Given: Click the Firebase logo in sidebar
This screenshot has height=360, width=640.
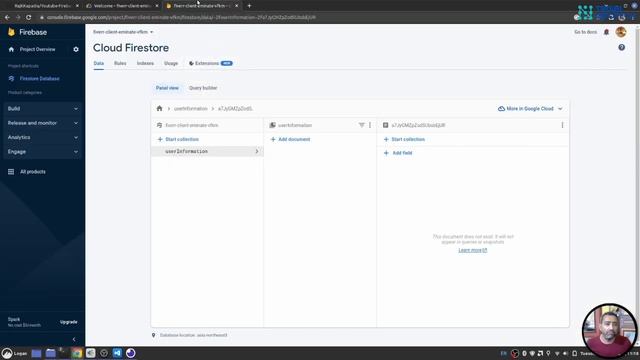Looking at the screenshot, I should (x=28, y=32).
